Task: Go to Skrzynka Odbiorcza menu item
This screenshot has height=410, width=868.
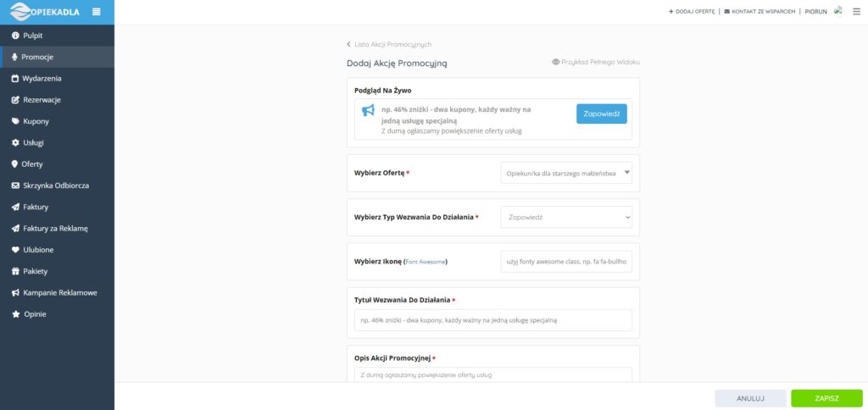Action: tap(55, 186)
